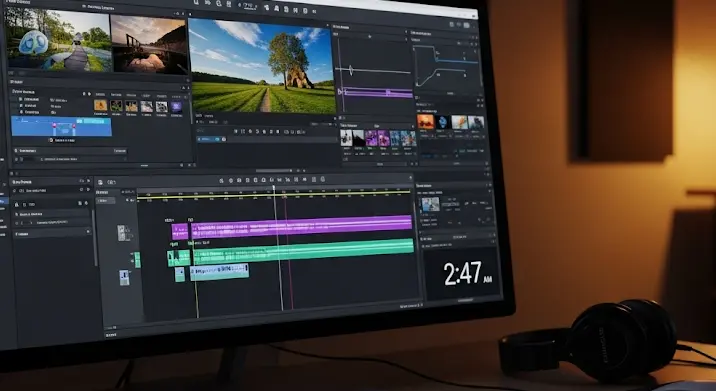Viewport: 716px width, 391px height.
Task: Click the button beside the left panel section title
Action: pyautogui.click(x=120, y=151)
